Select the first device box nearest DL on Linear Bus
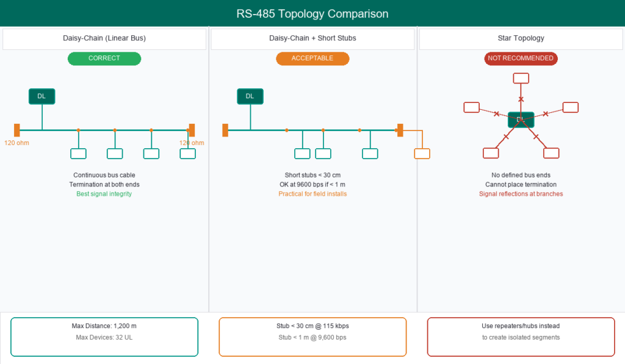This screenshot has height=364, width=625. (79, 154)
